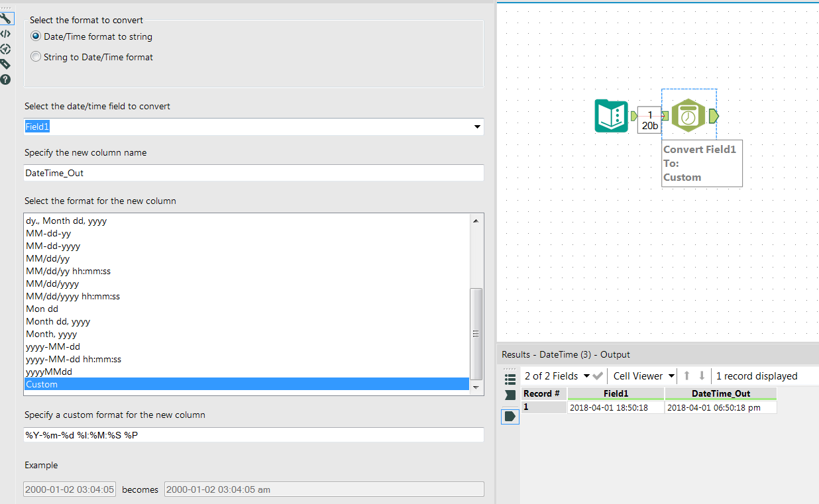The height and width of the screenshot is (504, 819).
Task: Click the metadata list icon in Results panel
Action: (510, 379)
